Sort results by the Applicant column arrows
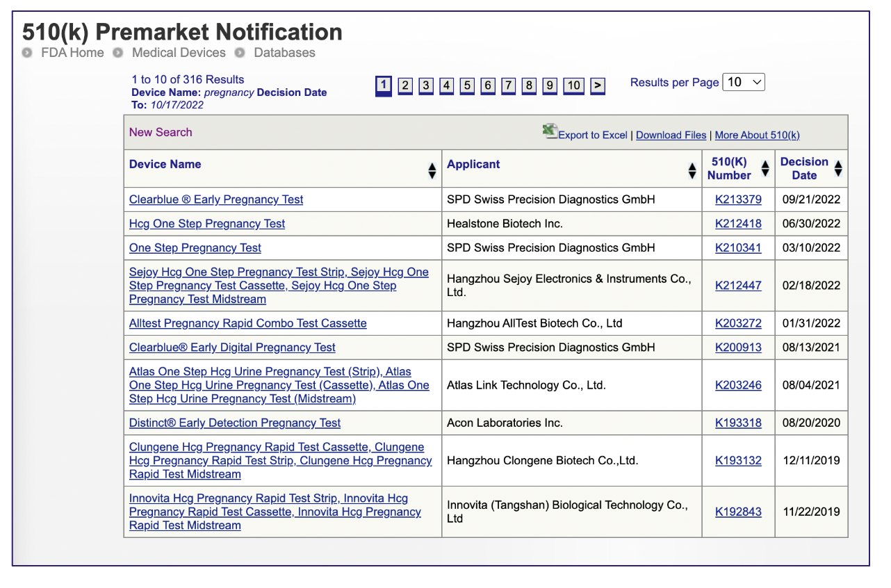 click(692, 169)
